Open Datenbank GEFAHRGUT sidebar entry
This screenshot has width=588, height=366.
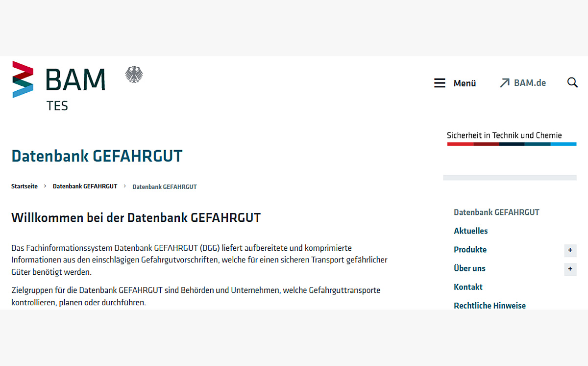coord(496,212)
